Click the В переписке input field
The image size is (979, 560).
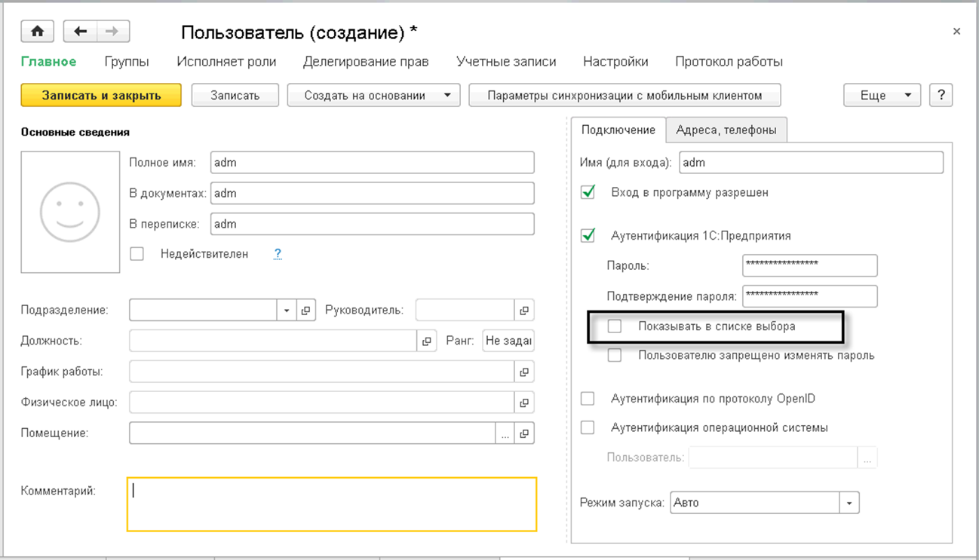pos(373,224)
